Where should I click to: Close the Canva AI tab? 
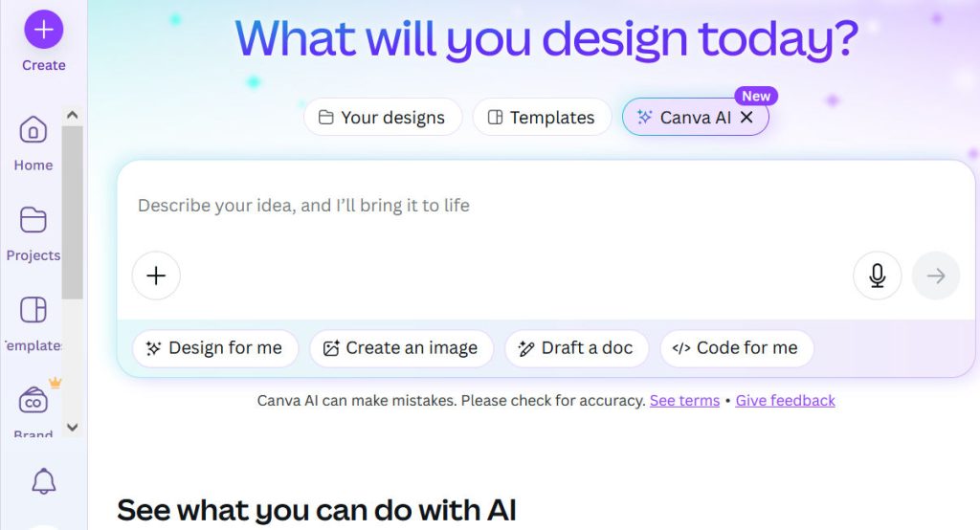pyautogui.click(x=747, y=117)
